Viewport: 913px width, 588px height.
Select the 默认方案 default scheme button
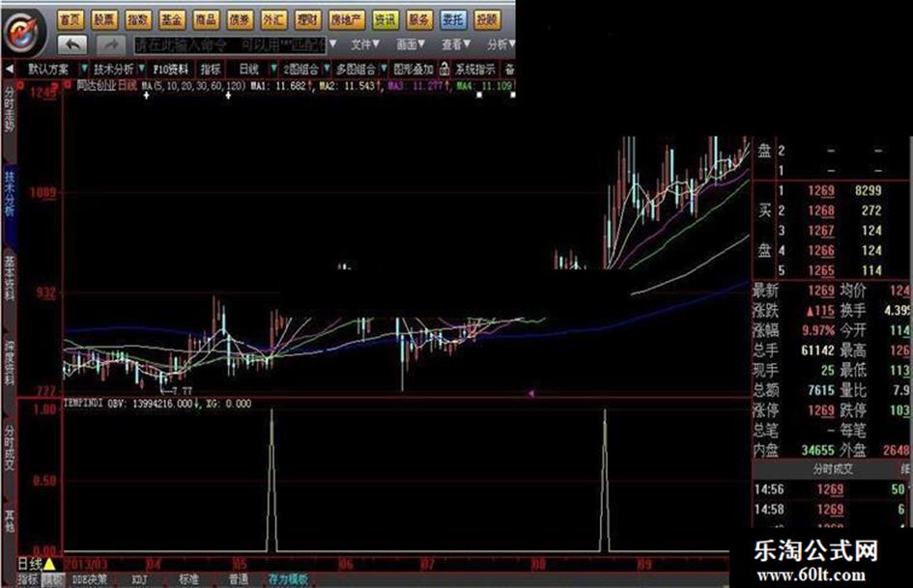click(x=49, y=70)
